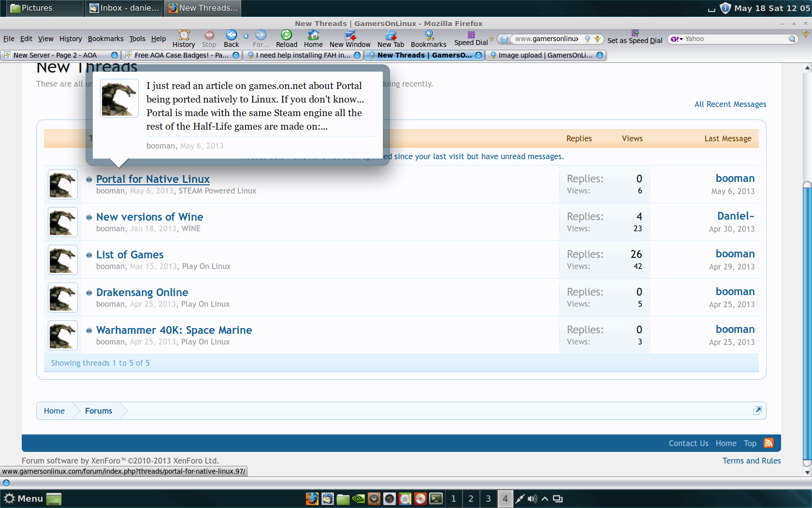Open List of Games thread
Image resolution: width=812 pixels, height=508 pixels.
tap(130, 254)
